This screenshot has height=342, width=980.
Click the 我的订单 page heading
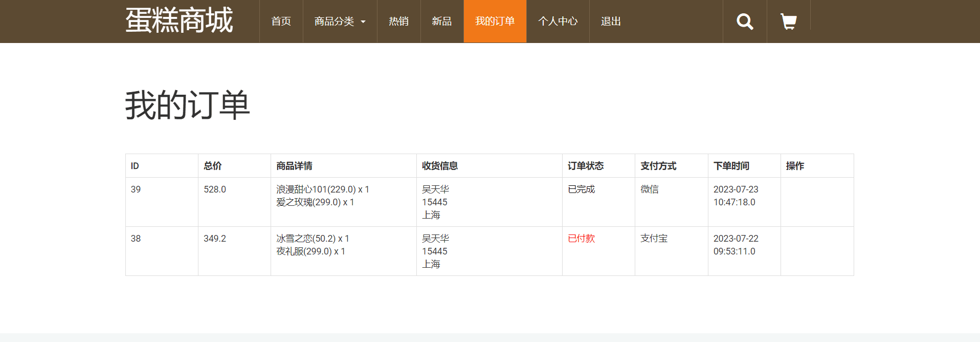pyautogui.click(x=188, y=105)
